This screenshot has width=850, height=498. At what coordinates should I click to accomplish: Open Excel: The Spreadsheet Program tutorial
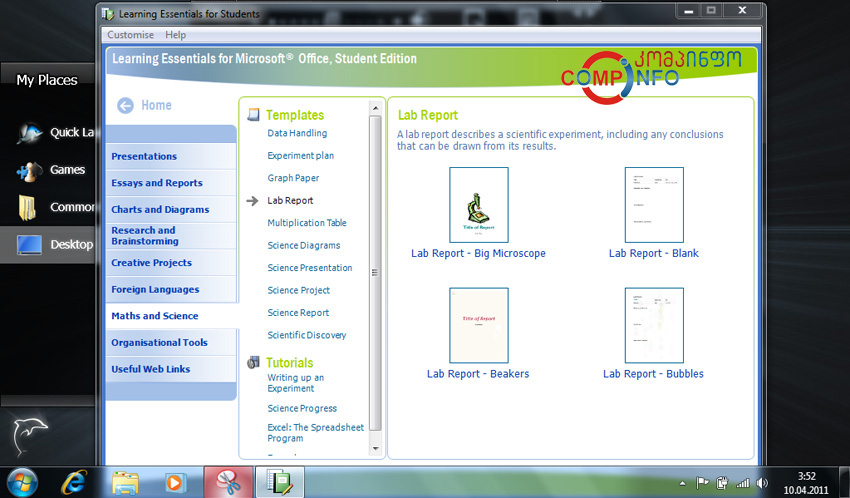coord(315,432)
